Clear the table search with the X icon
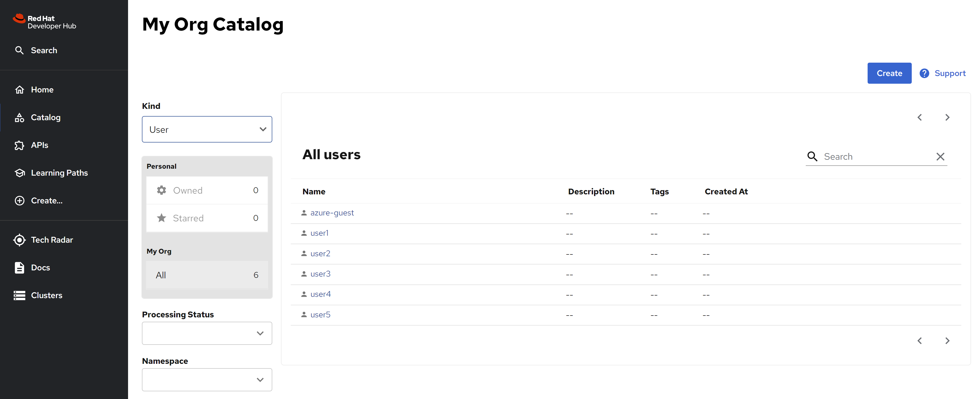The height and width of the screenshot is (399, 980). [940, 156]
